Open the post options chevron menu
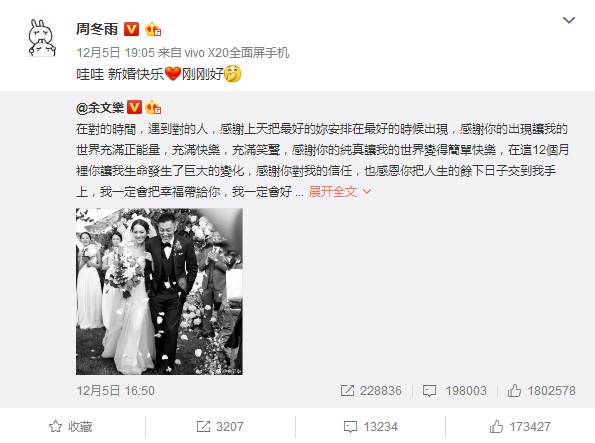 pos(568,20)
